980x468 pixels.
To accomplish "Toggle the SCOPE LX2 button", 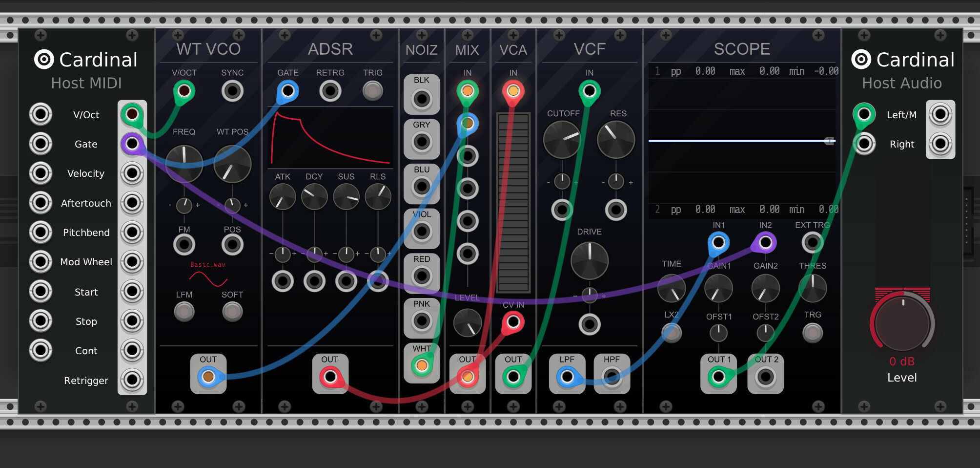I will (x=672, y=333).
